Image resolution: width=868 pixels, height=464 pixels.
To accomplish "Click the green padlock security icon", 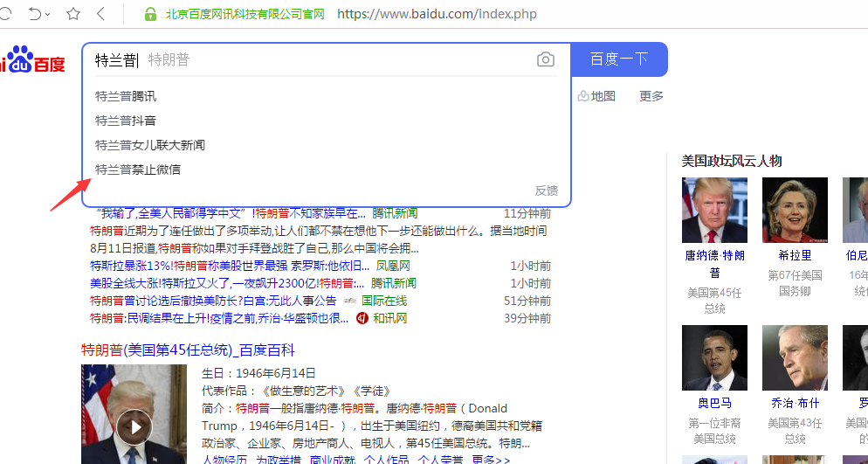I will (x=150, y=14).
